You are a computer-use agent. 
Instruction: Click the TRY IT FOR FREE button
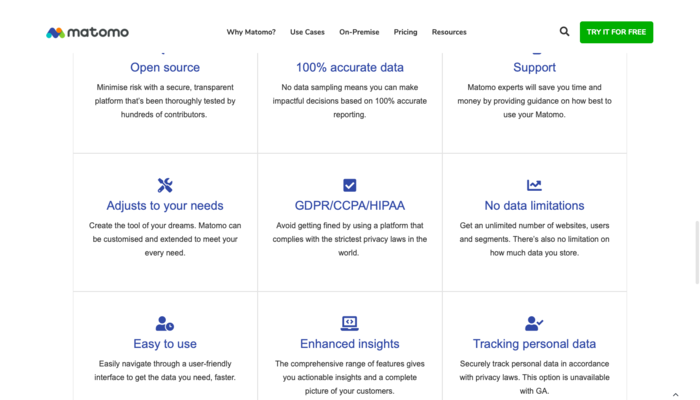(x=616, y=32)
